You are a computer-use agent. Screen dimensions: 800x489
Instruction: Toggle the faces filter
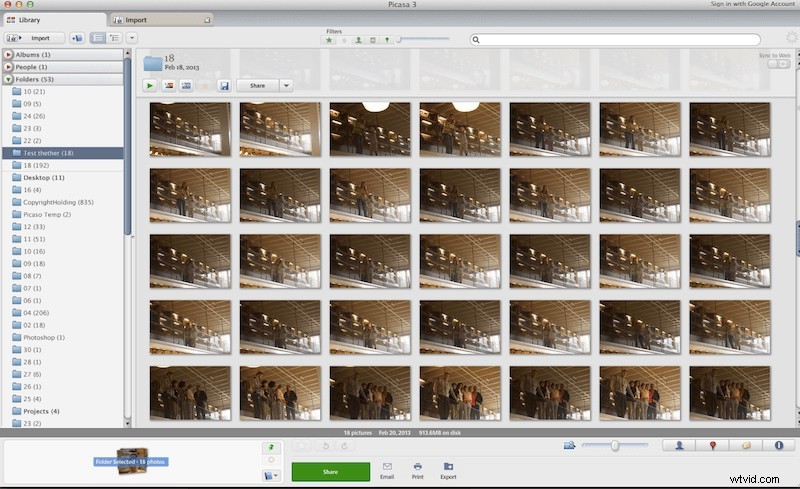pyautogui.click(x=358, y=40)
